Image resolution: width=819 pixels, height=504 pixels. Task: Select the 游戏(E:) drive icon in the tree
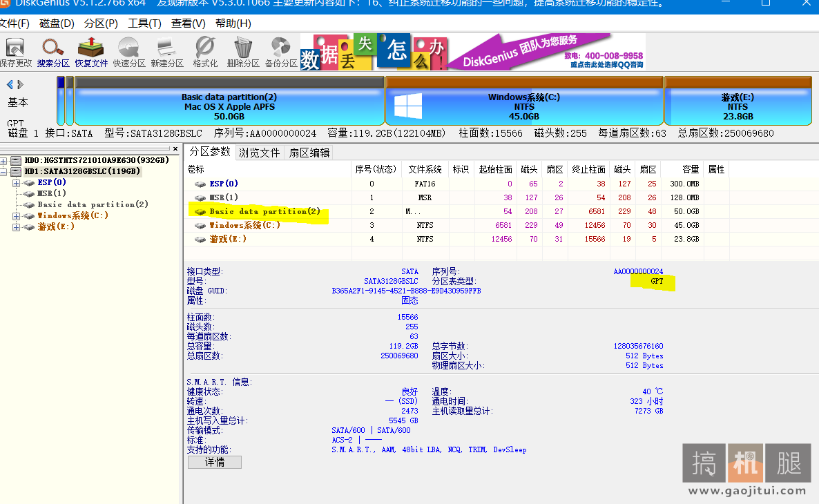[x=29, y=227]
